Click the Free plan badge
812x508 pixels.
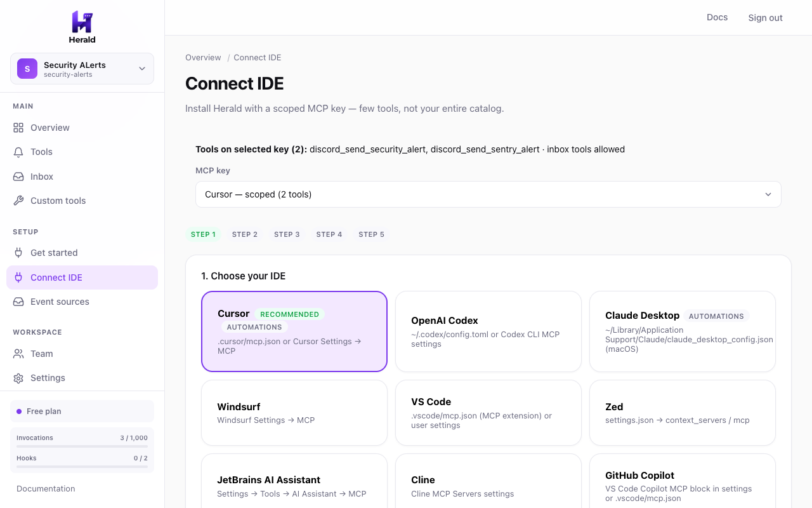point(82,411)
